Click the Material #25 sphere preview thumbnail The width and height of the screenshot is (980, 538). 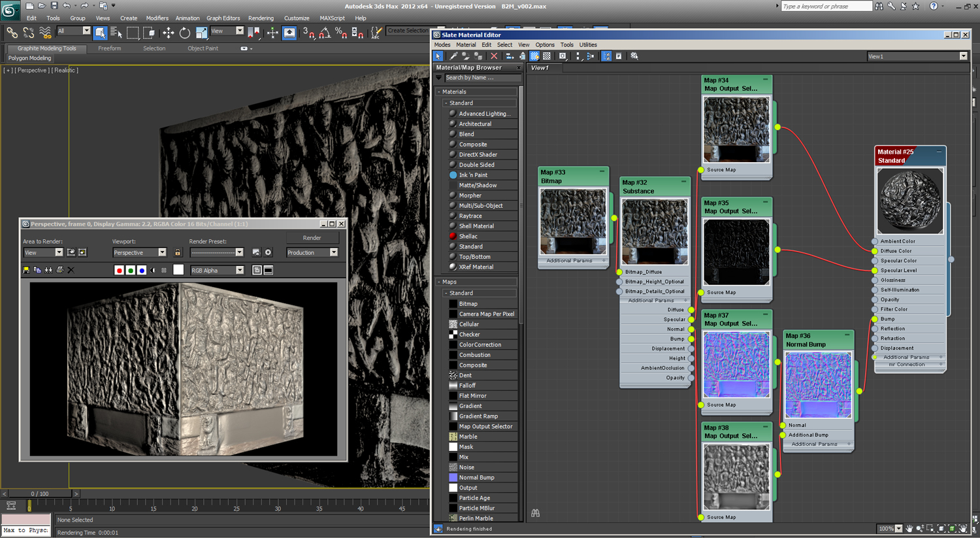click(910, 201)
